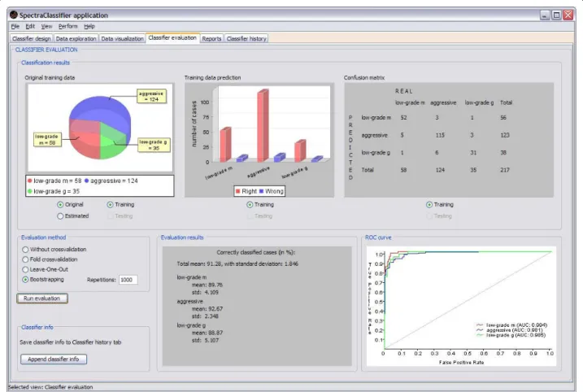Click confusion matrix cell value 52
583x392 pixels.
[403, 118]
